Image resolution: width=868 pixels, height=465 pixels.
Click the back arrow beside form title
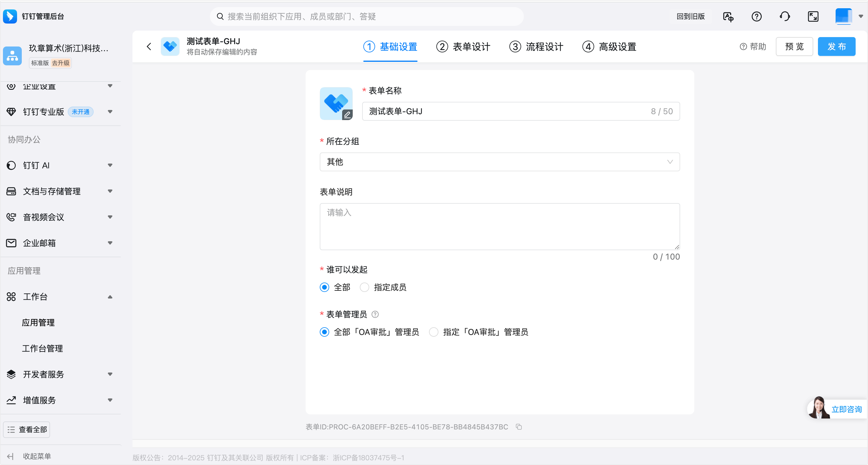pos(149,46)
